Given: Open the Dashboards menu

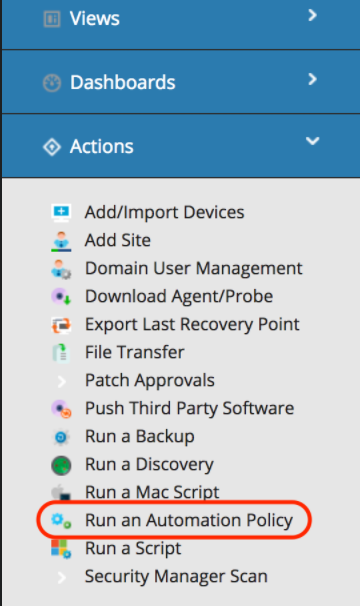Looking at the screenshot, I should tap(181, 82).
